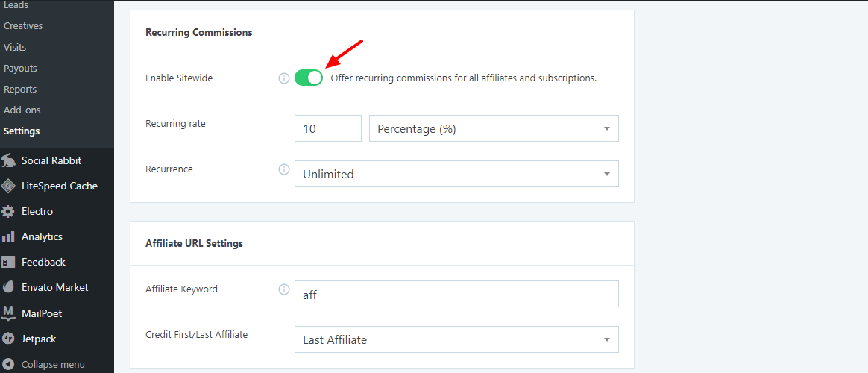The image size is (868, 373).
Task: Click the Electro gear icon
Action: click(x=9, y=211)
